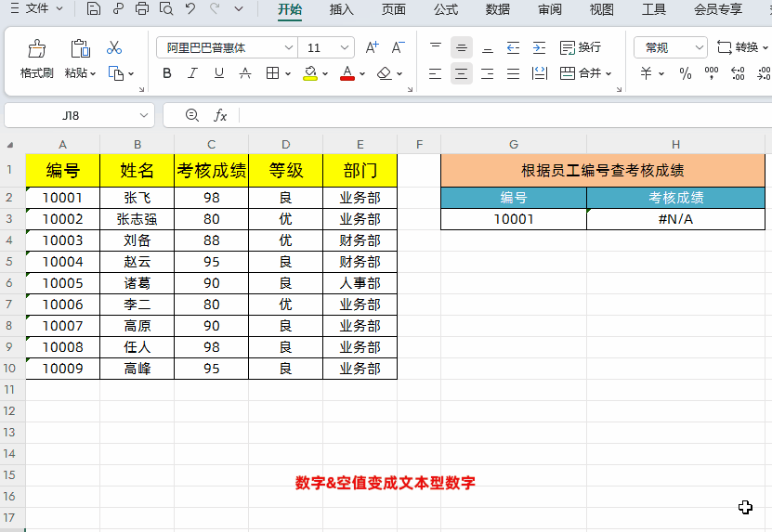Align text right horizontally
Image resolution: width=772 pixels, height=532 pixels.
(488, 73)
